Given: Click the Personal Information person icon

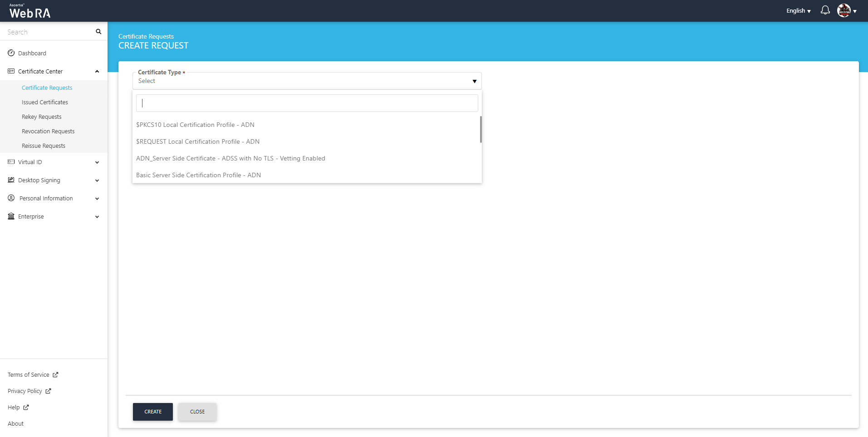Looking at the screenshot, I should [x=11, y=198].
